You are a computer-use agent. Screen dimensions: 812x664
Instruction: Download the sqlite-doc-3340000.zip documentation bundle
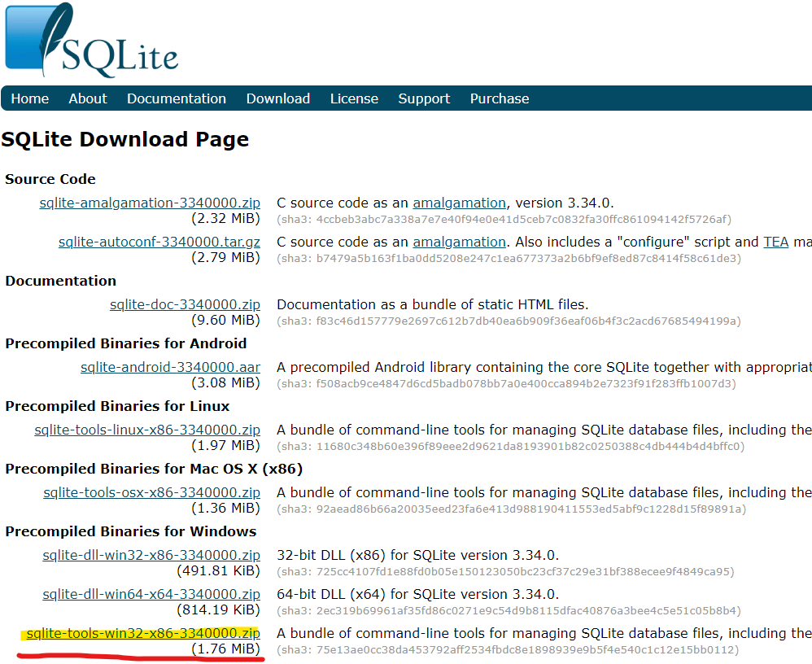point(185,304)
